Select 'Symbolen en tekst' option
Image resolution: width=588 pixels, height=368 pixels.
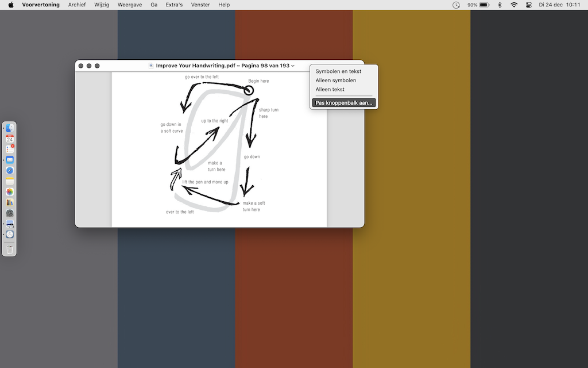tap(338, 71)
